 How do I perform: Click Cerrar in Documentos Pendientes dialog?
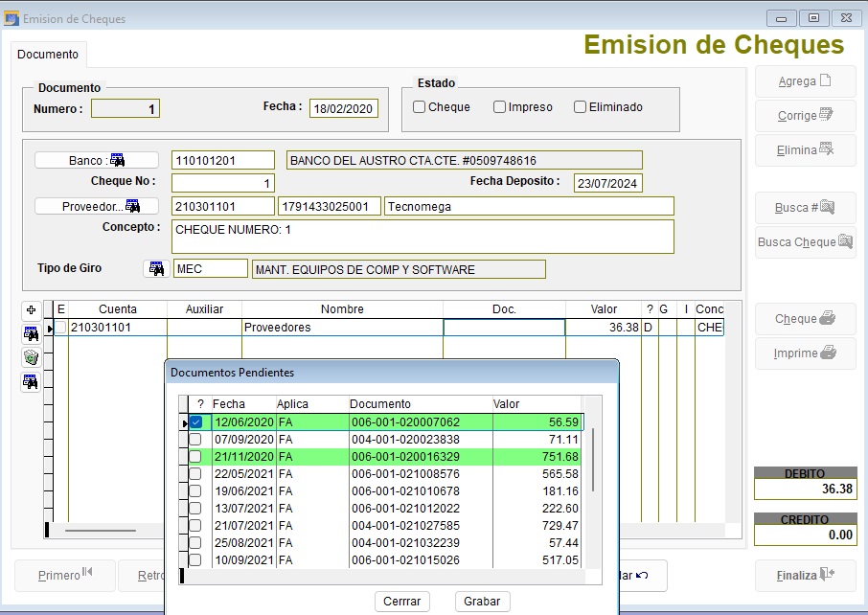click(401, 602)
